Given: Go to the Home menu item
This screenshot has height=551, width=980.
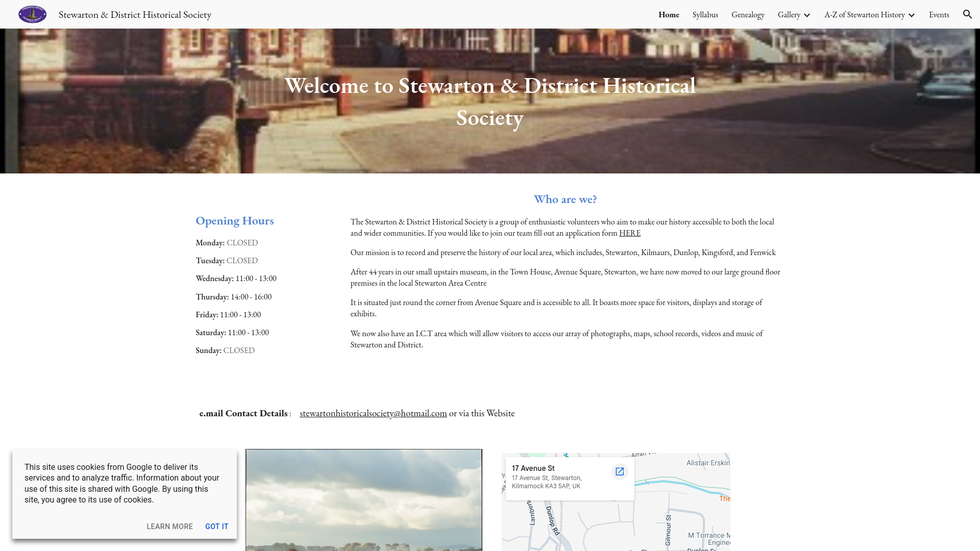Looking at the screenshot, I should (x=669, y=15).
